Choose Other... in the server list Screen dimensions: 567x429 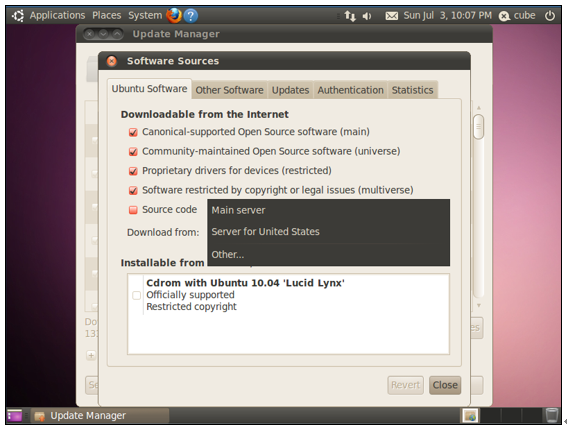tap(328, 254)
